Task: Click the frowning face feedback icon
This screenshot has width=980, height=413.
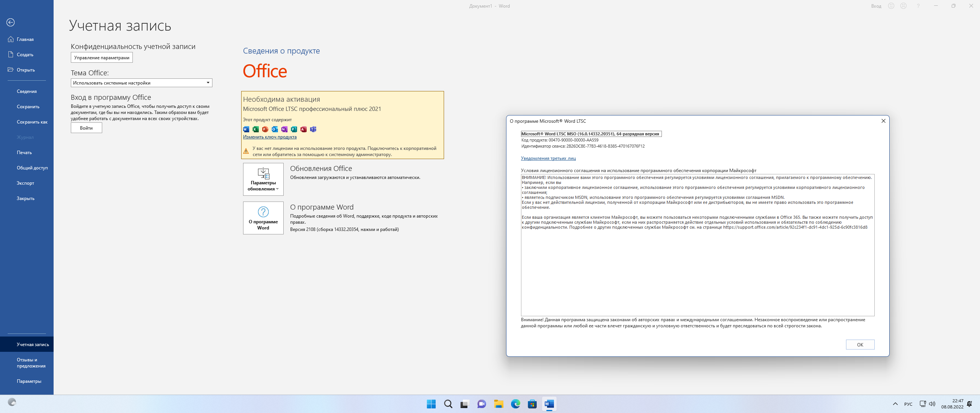Action: click(903, 6)
